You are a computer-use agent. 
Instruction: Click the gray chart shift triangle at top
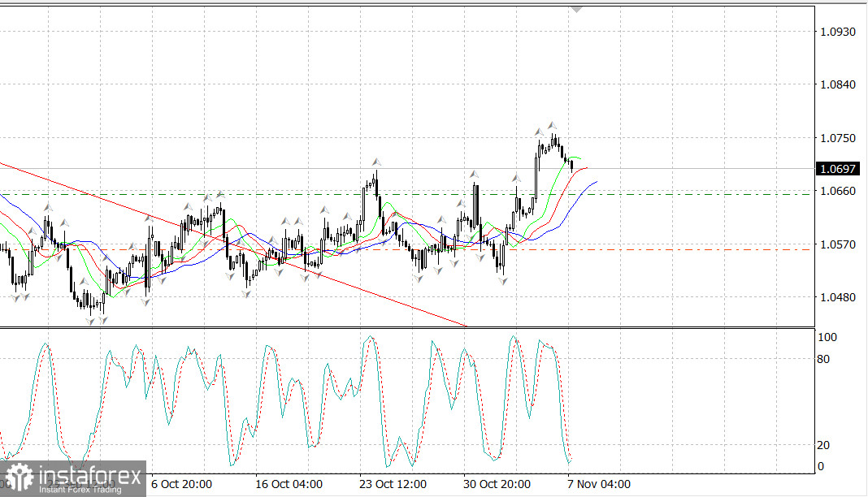pos(576,10)
